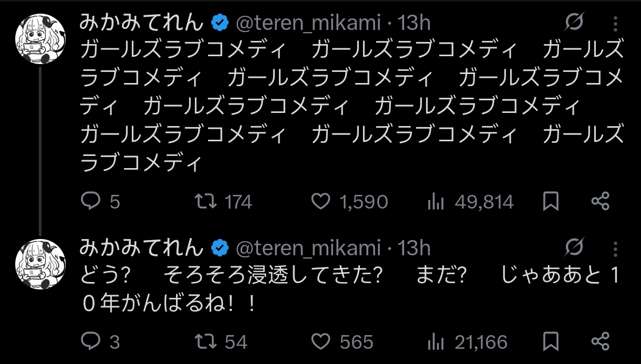The image size is (641, 364).
Task: Like the first tweet with 1,590 likes
Action: tap(349, 202)
